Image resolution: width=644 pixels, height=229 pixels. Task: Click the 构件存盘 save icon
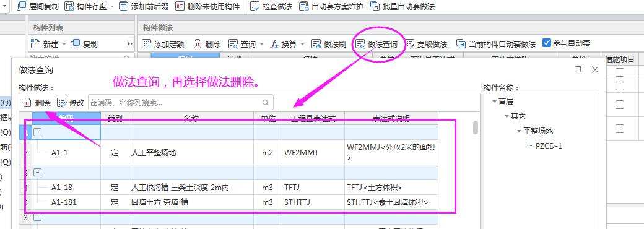tap(69, 6)
